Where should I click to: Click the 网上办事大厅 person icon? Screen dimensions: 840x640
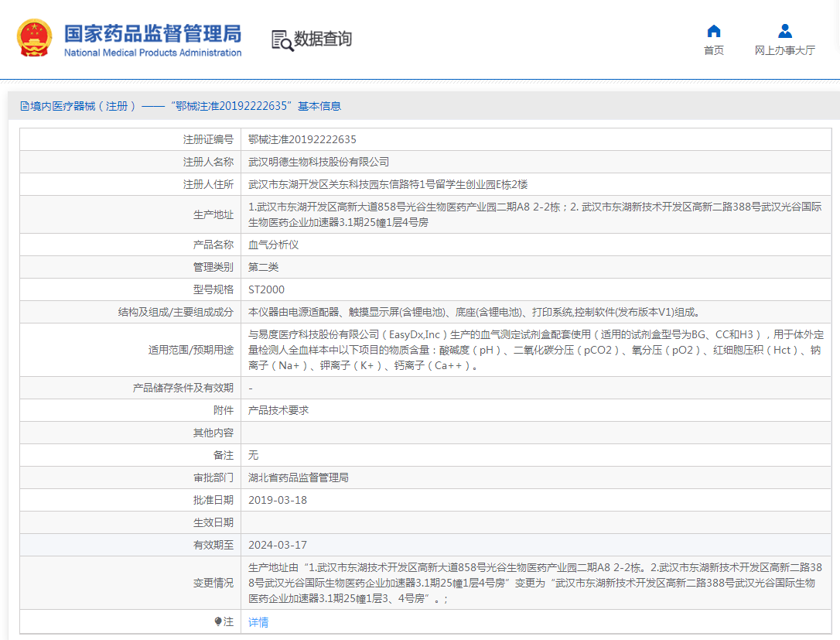coord(785,31)
